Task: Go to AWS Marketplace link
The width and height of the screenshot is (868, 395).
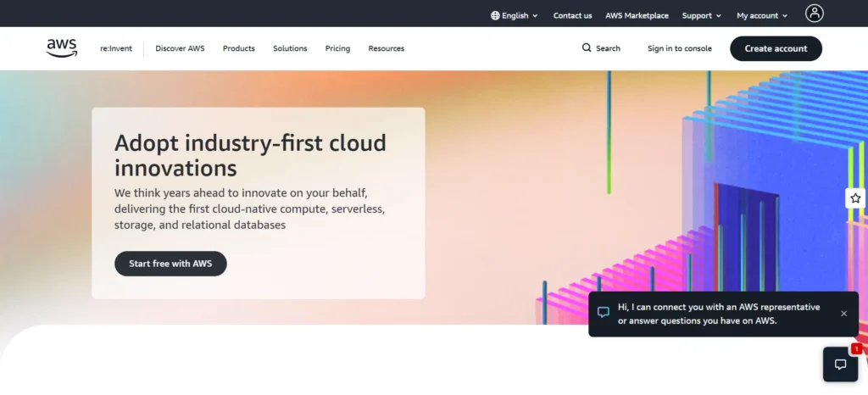Action: tap(637, 15)
